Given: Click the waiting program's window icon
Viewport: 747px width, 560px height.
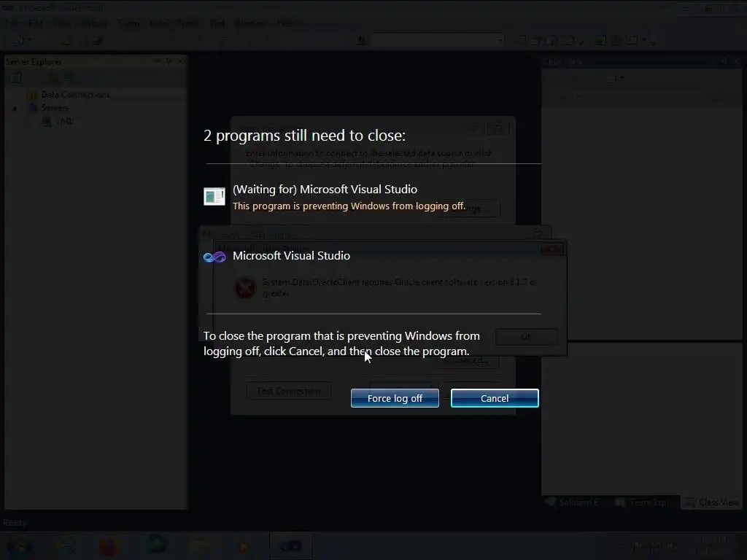Looking at the screenshot, I should click(214, 196).
